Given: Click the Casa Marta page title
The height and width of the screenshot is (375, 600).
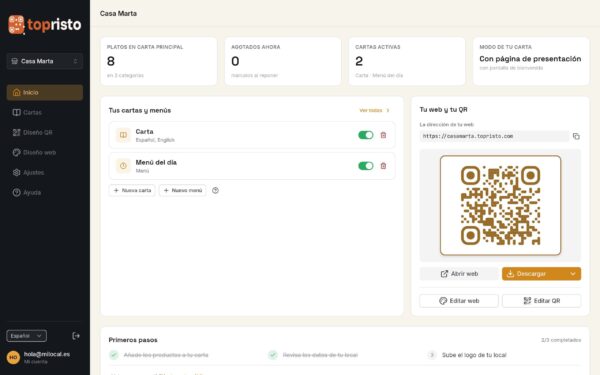Looking at the screenshot, I should (x=118, y=13).
